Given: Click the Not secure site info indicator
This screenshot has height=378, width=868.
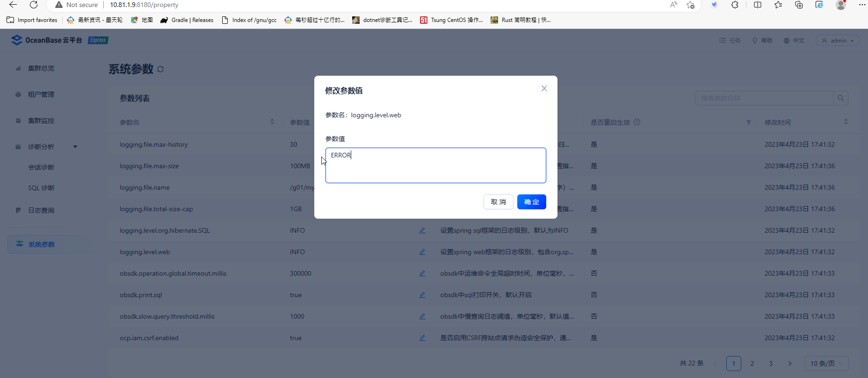Looking at the screenshot, I should [x=77, y=5].
